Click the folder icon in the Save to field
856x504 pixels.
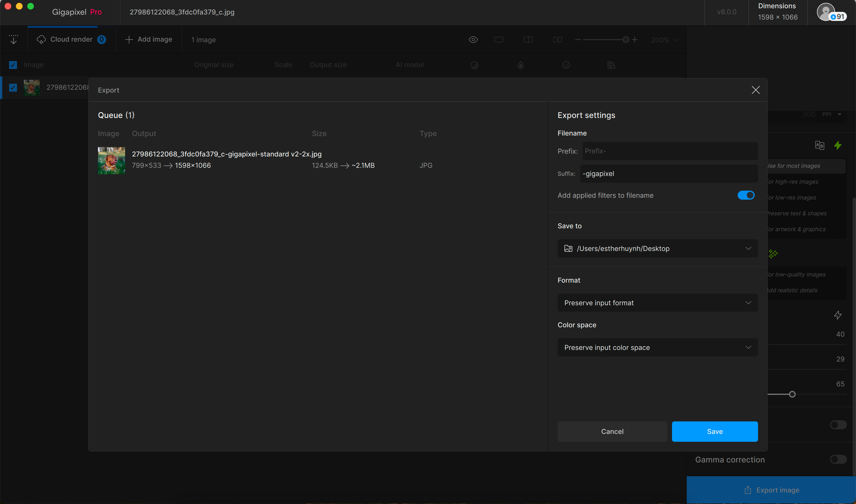[568, 248]
